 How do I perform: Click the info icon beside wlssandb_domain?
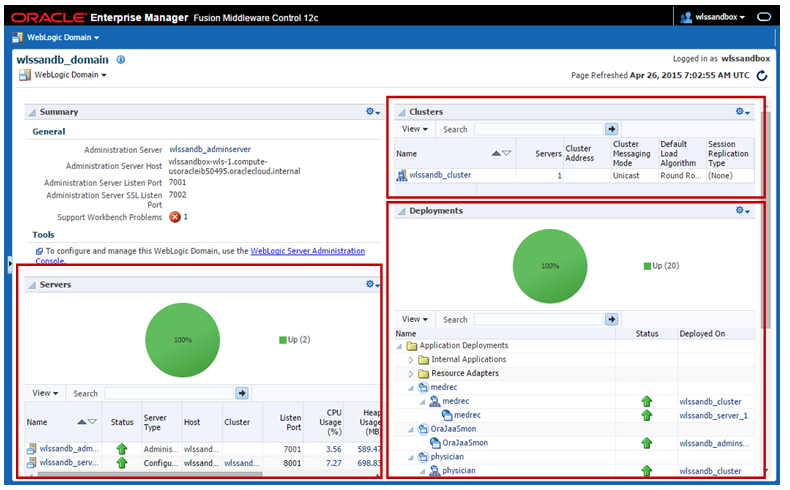pos(121,59)
